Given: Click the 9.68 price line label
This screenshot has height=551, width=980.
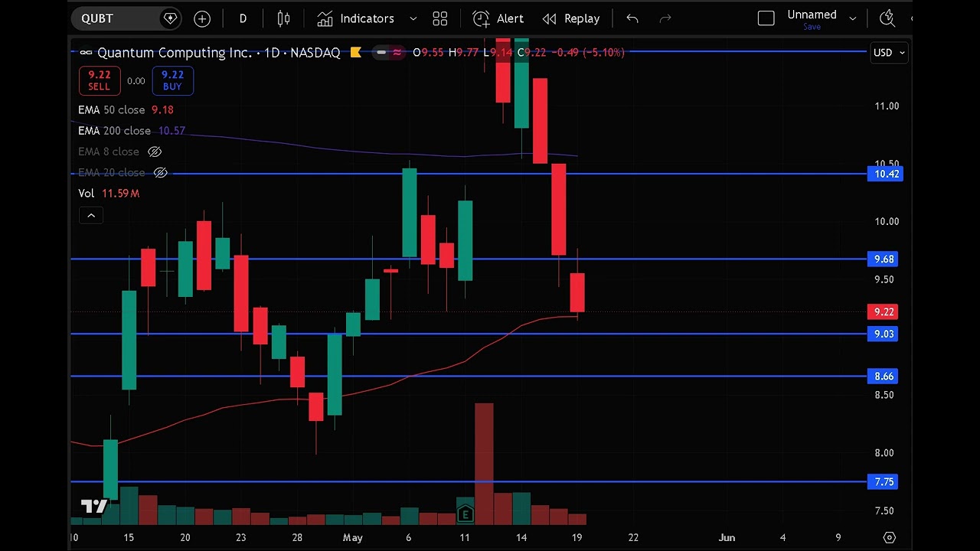Looking at the screenshot, I should tap(884, 259).
